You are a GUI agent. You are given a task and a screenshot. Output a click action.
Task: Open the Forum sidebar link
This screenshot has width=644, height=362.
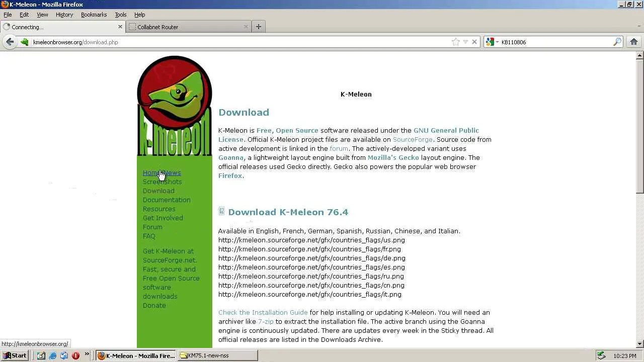[x=152, y=227]
